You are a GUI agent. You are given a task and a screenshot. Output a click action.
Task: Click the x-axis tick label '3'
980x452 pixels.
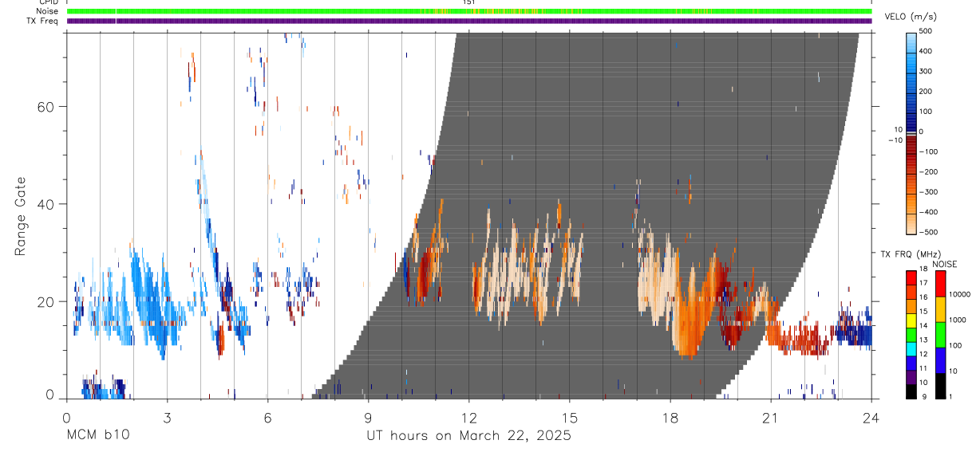[167, 419]
